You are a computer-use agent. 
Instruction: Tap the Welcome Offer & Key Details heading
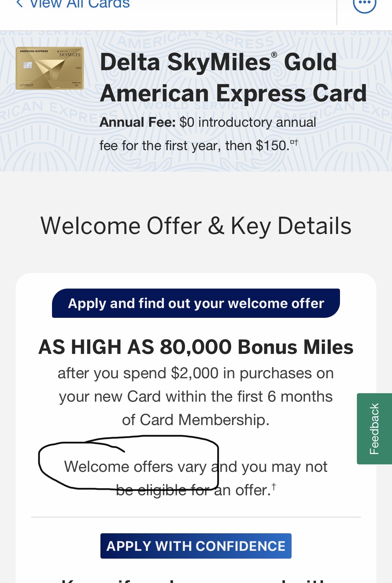point(196,226)
